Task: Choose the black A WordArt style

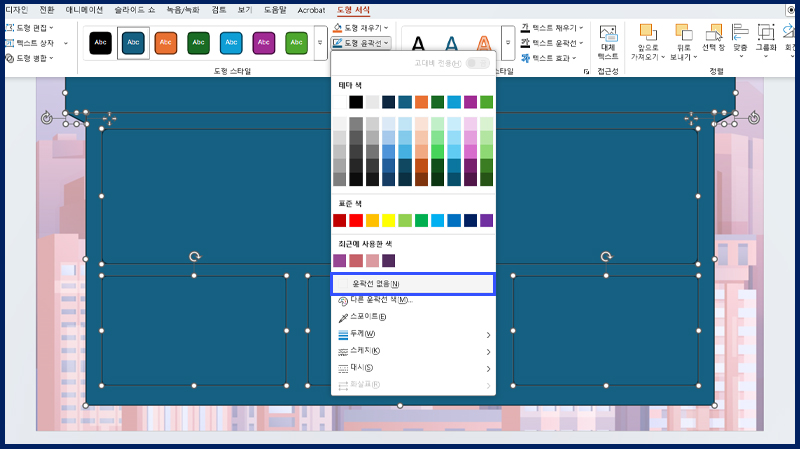Action: coord(418,43)
